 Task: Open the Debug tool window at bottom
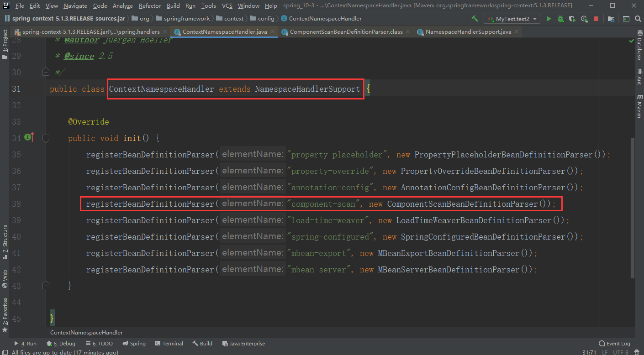tap(61, 344)
